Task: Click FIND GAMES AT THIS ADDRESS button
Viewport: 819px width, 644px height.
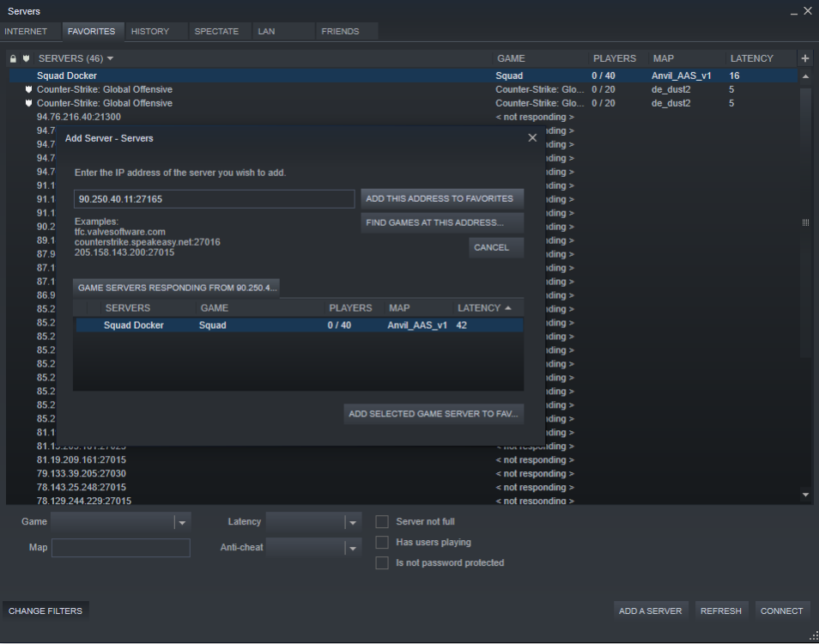Action: click(442, 222)
